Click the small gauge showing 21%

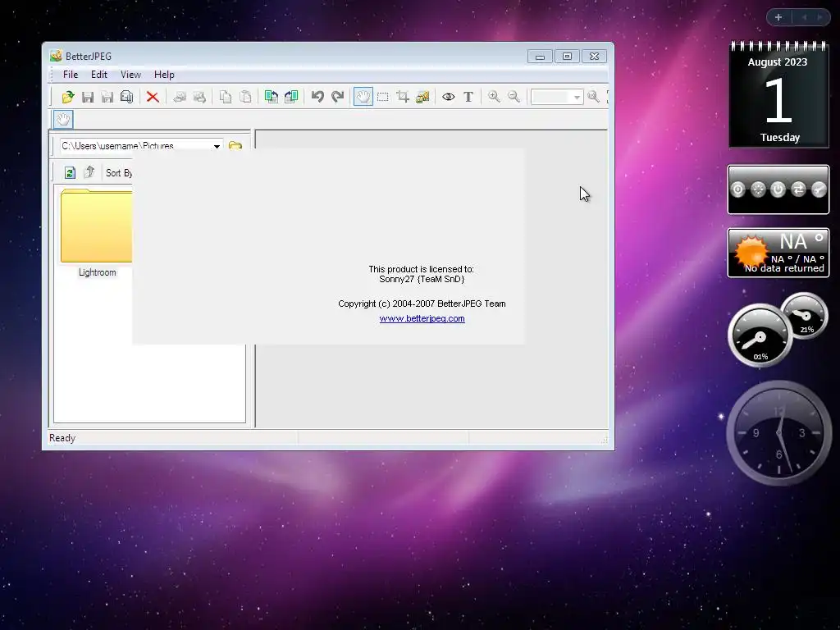[x=805, y=316]
